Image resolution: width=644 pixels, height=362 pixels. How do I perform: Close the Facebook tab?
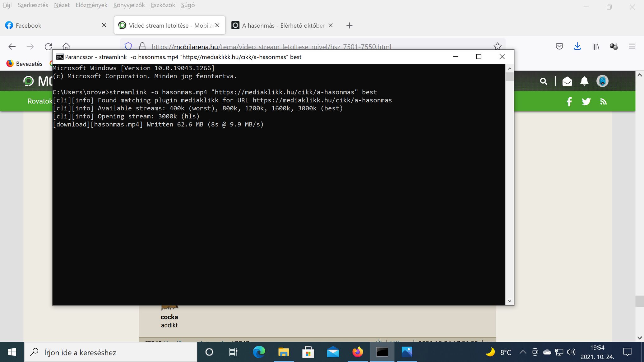[104, 25]
